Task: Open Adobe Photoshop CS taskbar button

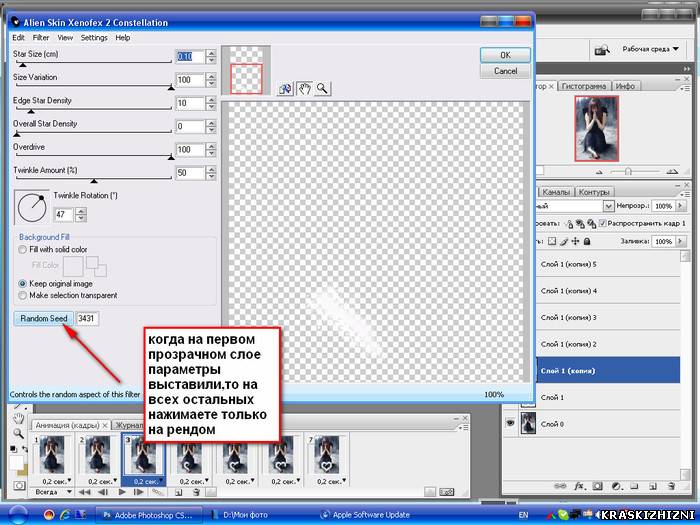Action: coord(149,515)
